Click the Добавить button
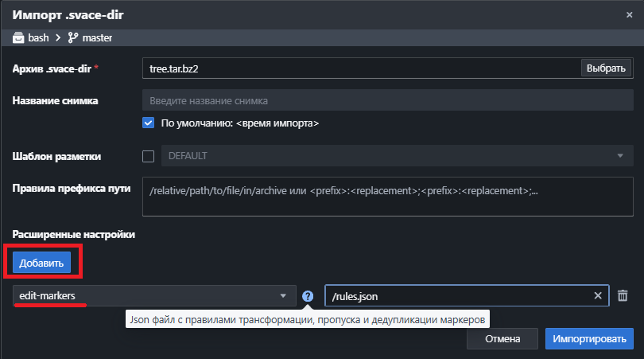 [41, 263]
